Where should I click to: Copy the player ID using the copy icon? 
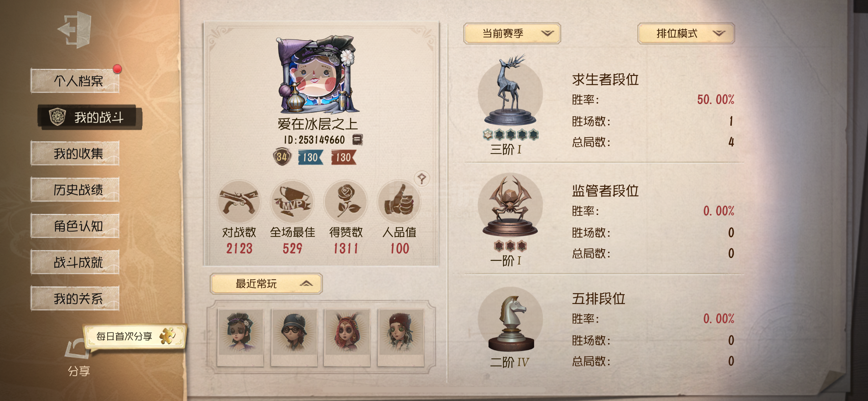[x=357, y=139]
